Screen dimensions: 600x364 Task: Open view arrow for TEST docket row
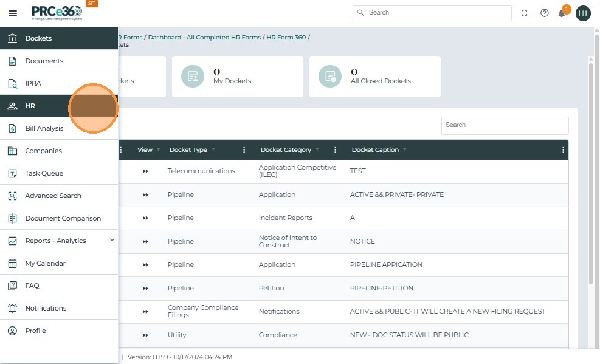tap(145, 171)
